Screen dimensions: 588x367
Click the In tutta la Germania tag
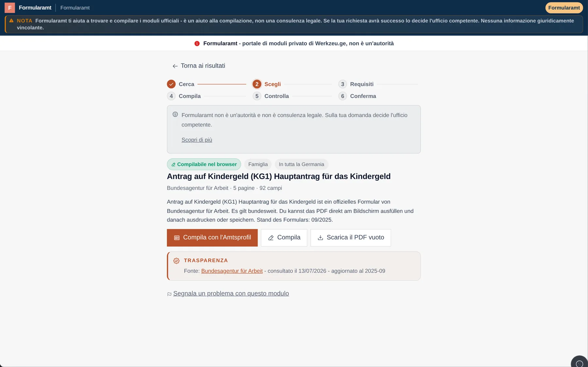tap(302, 164)
